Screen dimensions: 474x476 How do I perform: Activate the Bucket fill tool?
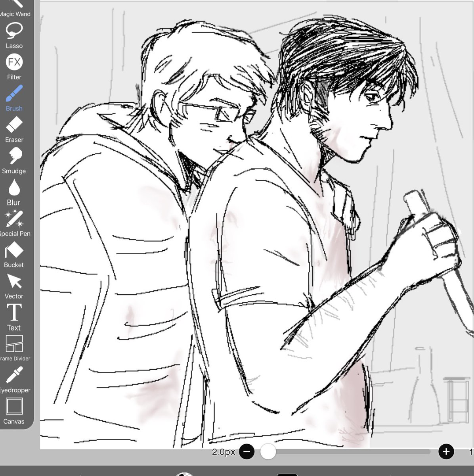(14, 255)
